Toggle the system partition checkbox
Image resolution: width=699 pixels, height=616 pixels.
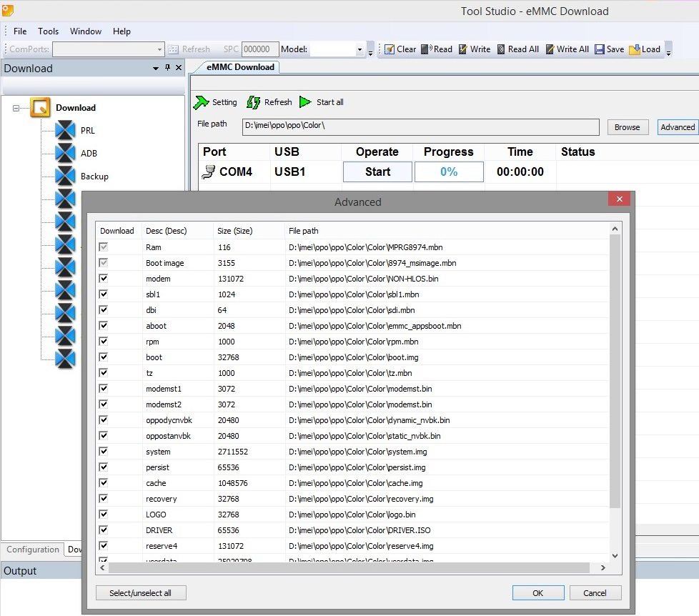104,452
